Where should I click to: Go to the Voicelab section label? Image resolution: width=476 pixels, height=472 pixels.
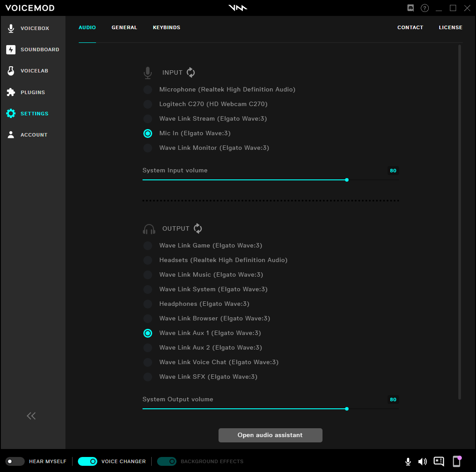tap(35, 71)
